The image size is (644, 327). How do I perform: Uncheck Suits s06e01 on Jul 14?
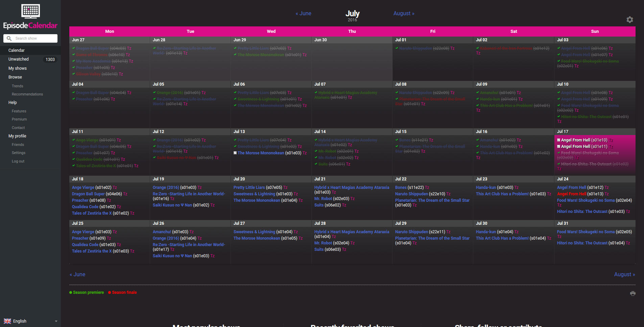pos(316,164)
